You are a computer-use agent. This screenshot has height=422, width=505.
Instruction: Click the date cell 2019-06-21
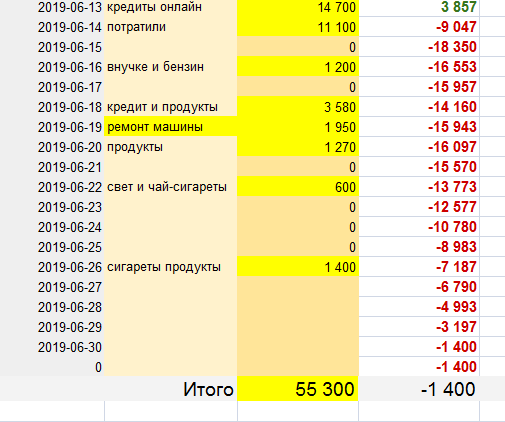point(52,167)
